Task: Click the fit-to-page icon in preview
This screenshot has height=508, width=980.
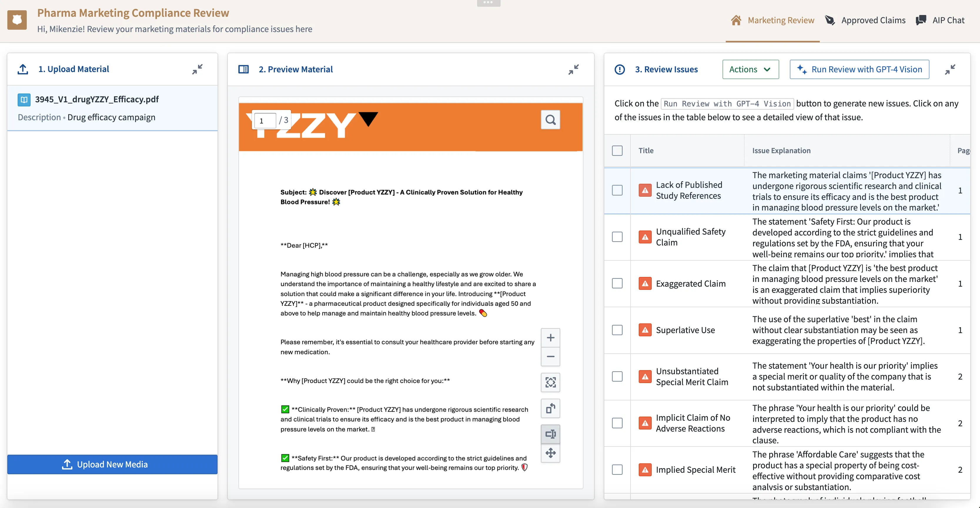Action: pyautogui.click(x=550, y=382)
